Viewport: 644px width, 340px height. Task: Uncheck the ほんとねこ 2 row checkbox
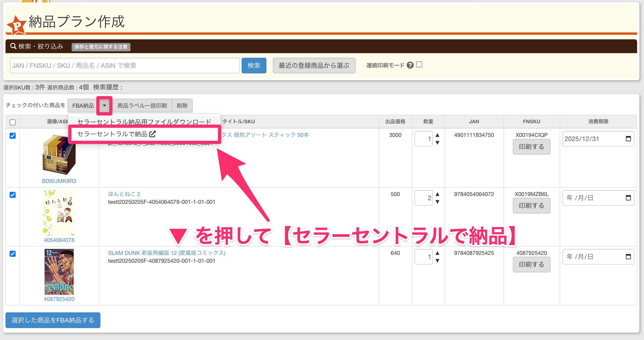pyautogui.click(x=12, y=195)
